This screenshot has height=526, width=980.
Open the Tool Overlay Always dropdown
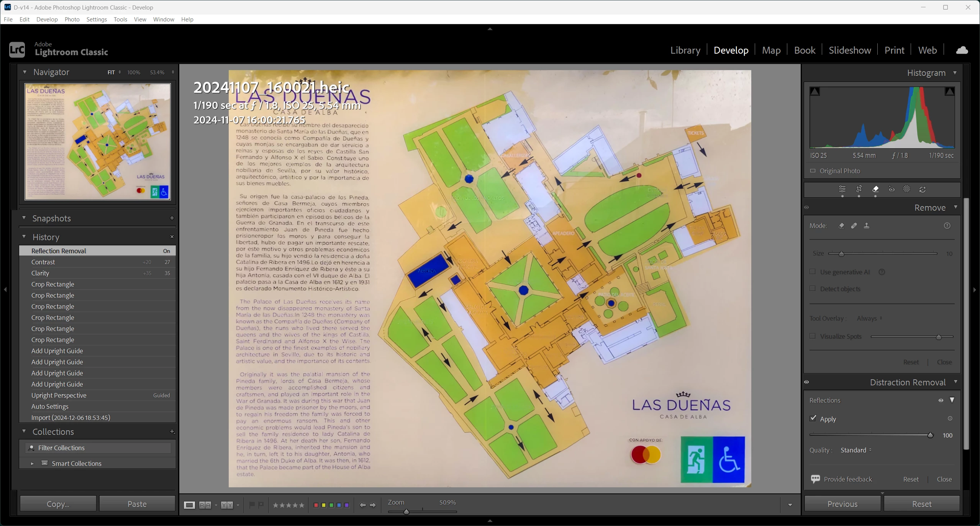coord(869,318)
